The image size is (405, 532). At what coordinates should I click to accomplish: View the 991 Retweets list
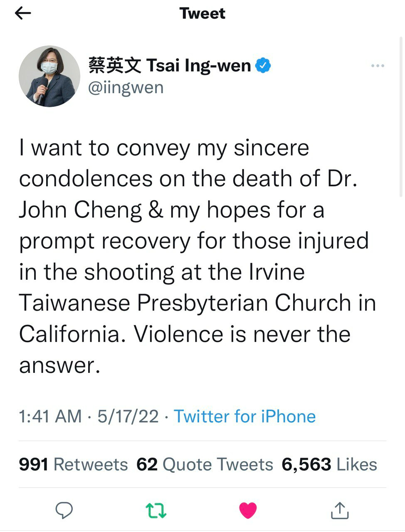(73, 464)
